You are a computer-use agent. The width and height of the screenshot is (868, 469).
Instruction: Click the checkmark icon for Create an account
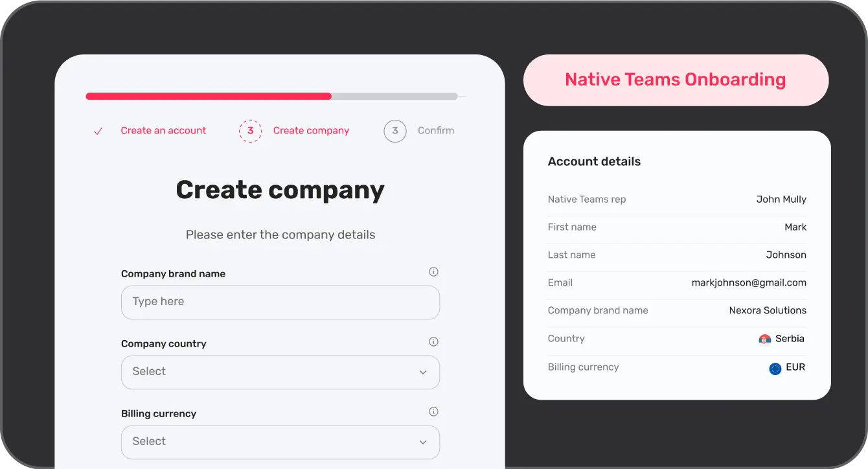98,131
